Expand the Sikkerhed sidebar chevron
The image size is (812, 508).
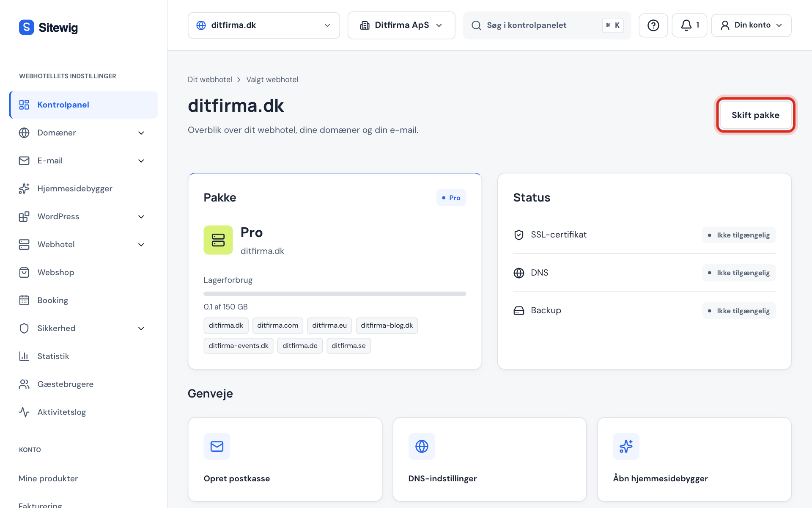(141, 329)
